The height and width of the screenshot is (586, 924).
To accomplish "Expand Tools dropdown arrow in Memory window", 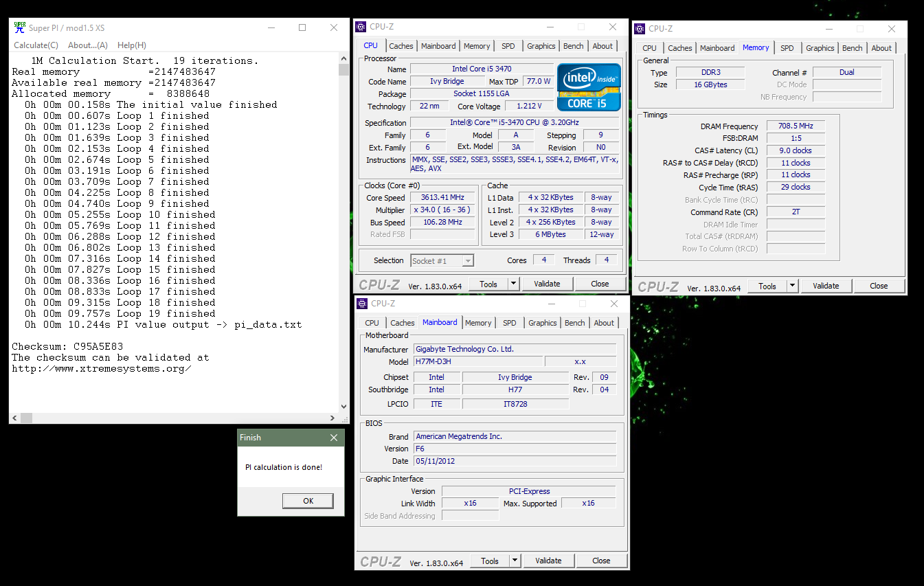I will [x=793, y=286].
